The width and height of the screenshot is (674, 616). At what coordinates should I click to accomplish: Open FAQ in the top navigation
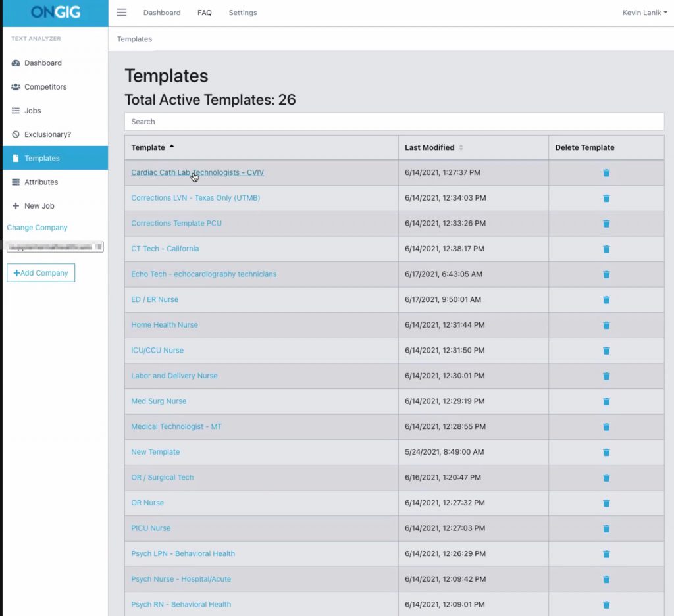pyautogui.click(x=205, y=13)
